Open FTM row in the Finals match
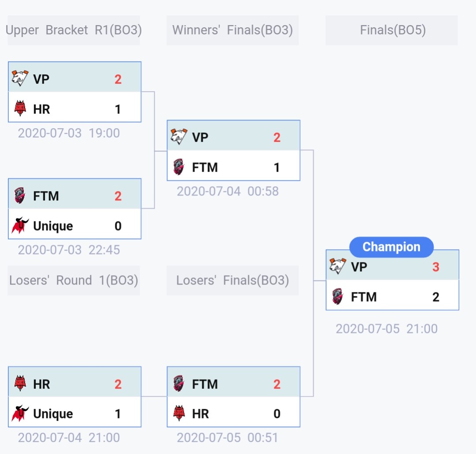Image resolution: width=476 pixels, height=454 pixels. (x=392, y=297)
